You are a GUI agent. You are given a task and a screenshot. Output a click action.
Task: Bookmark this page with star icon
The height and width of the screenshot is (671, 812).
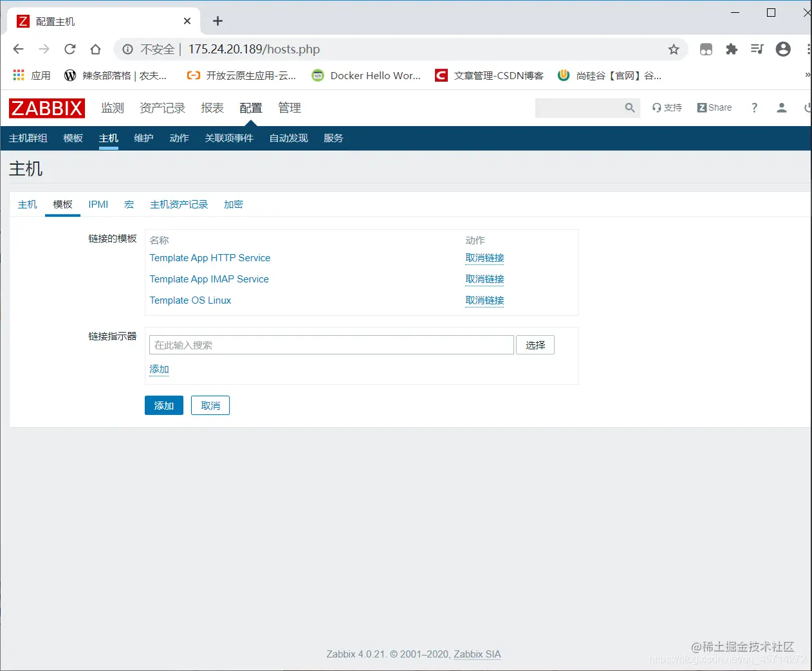tap(674, 50)
